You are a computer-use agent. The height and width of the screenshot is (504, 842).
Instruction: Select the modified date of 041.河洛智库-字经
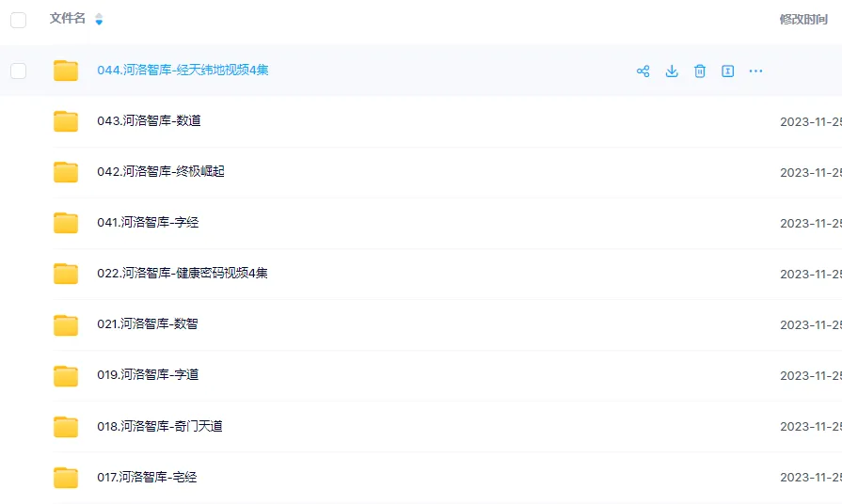click(x=811, y=223)
